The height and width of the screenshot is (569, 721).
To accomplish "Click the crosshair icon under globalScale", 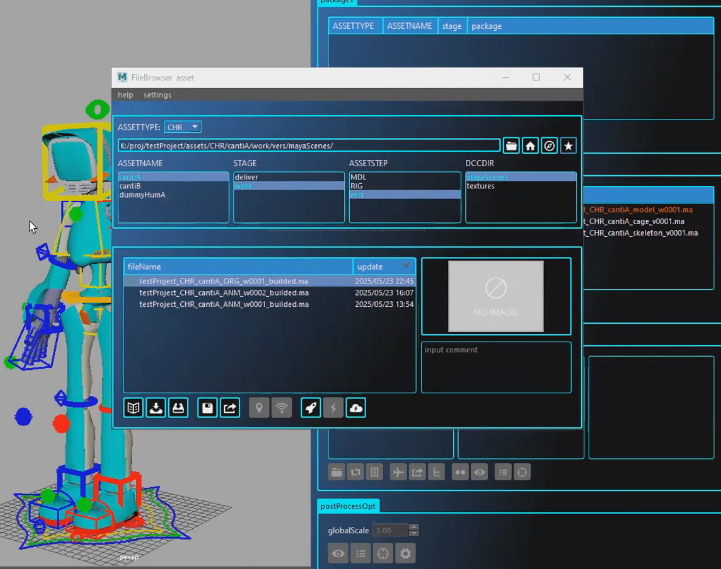I will click(x=383, y=553).
